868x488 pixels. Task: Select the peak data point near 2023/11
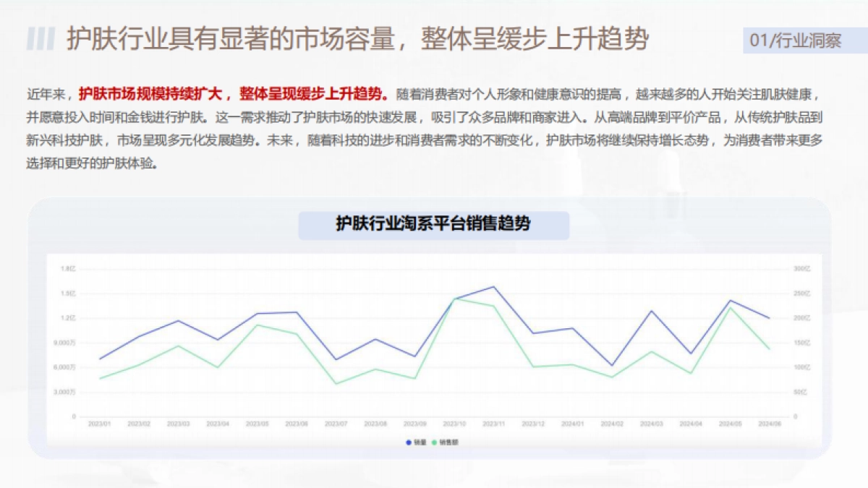pyautogui.click(x=493, y=287)
